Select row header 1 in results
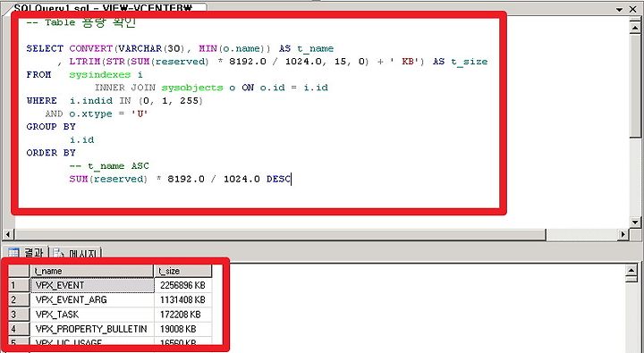644x353 pixels. point(19,285)
